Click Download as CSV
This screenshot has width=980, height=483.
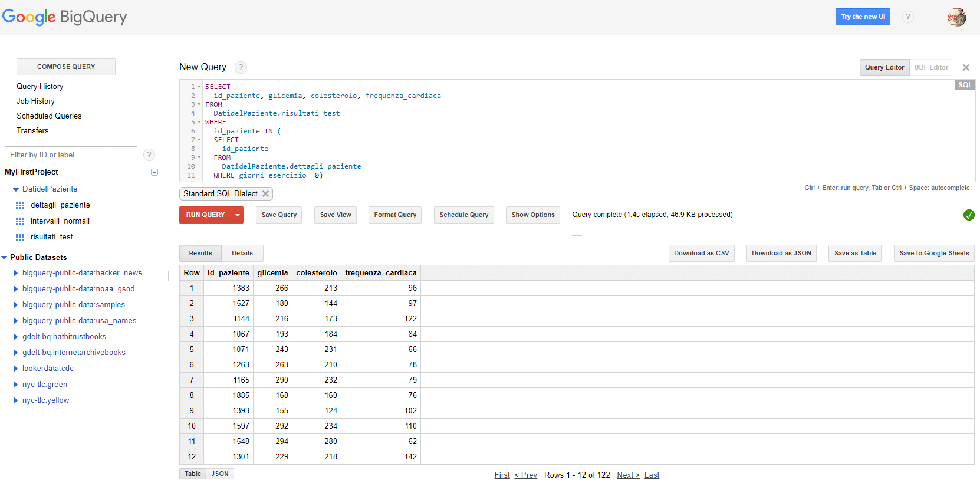(x=702, y=253)
